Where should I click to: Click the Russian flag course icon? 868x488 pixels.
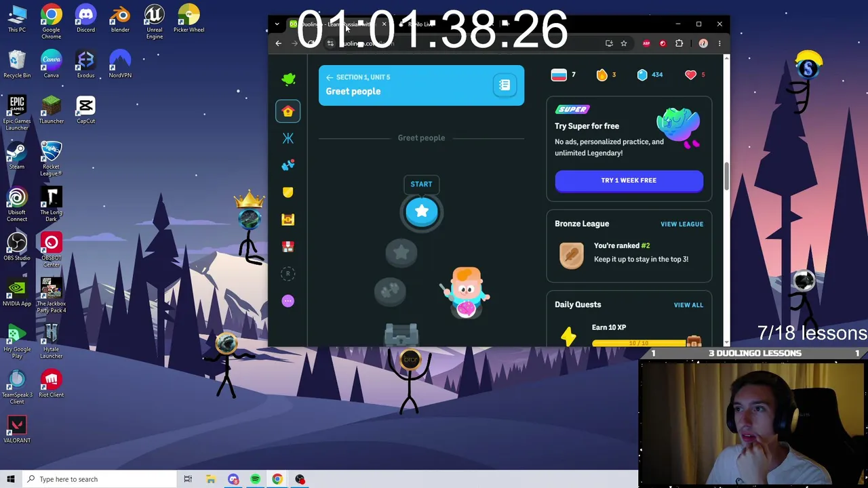559,75
